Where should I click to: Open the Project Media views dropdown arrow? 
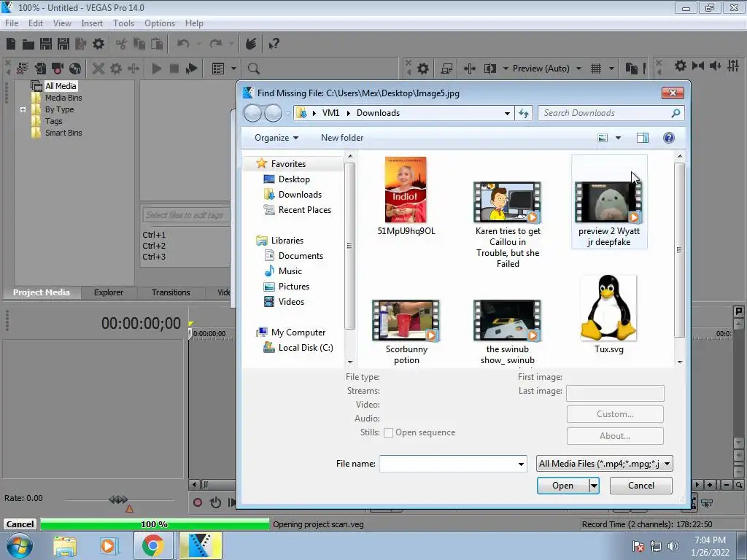pyautogui.click(x=234, y=69)
